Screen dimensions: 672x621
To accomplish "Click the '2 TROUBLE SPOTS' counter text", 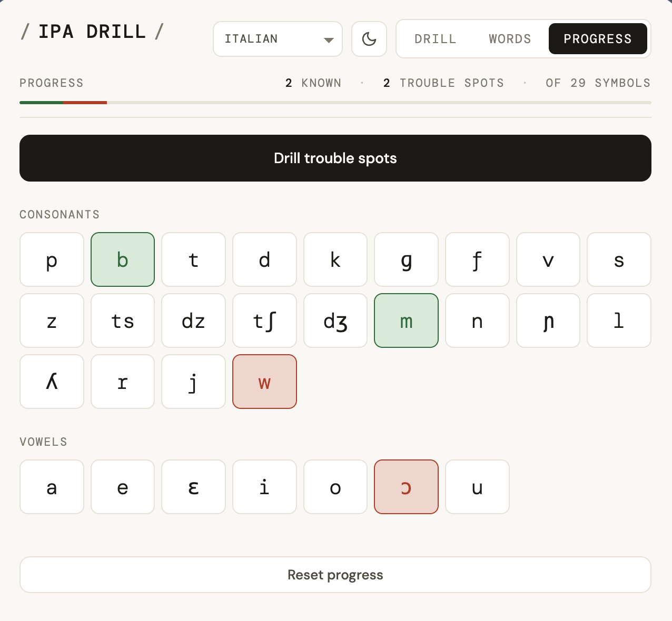I will click(x=443, y=83).
